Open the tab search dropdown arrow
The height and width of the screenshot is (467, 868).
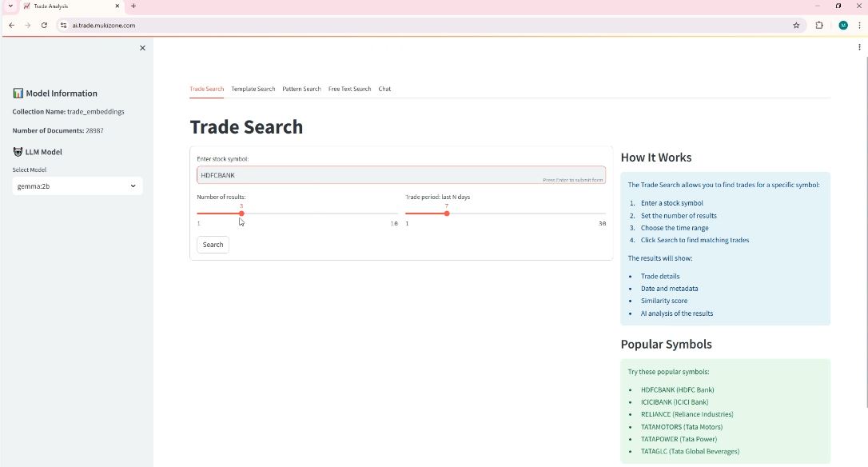coord(10,6)
